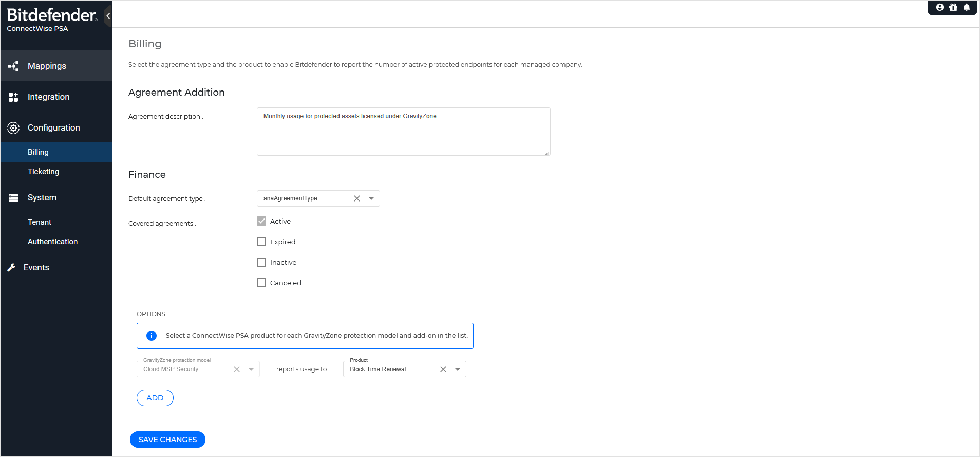Select Billing in the sidebar
The height and width of the screenshot is (457, 980).
[x=56, y=152]
